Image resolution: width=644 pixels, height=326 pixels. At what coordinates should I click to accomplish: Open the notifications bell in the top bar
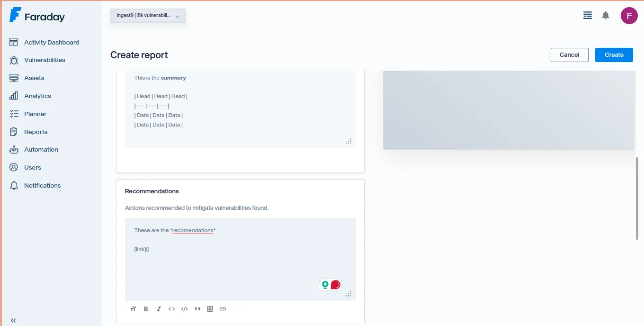pos(605,15)
